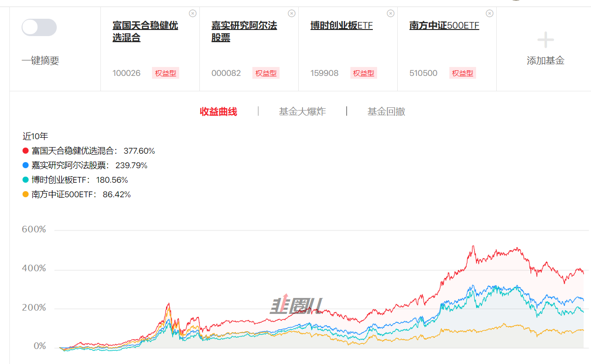Remove 博时创业板ETF fund with its close icon
This screenshot has width=591, height=364.
click(391, 14)
